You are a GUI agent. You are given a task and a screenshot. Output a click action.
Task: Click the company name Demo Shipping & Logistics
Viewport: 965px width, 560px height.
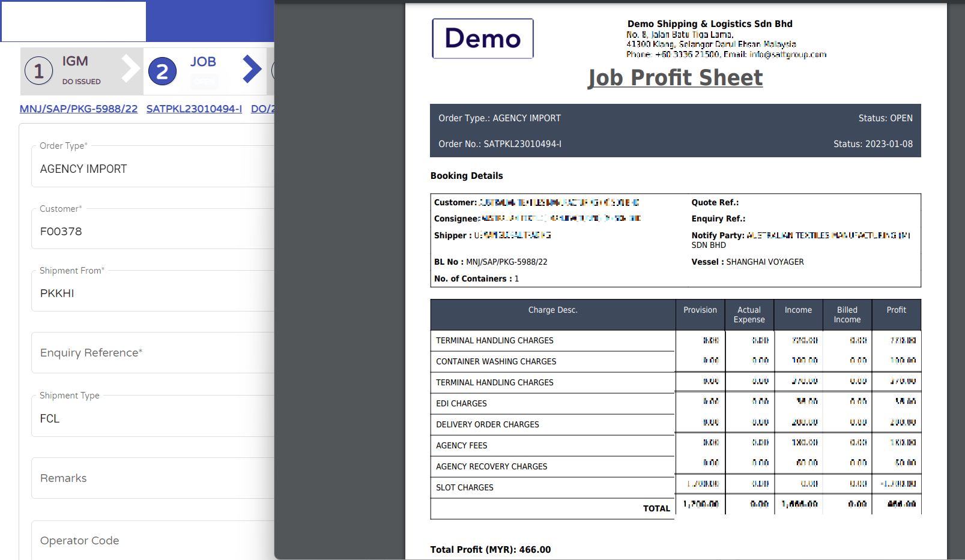click(710, 24)
